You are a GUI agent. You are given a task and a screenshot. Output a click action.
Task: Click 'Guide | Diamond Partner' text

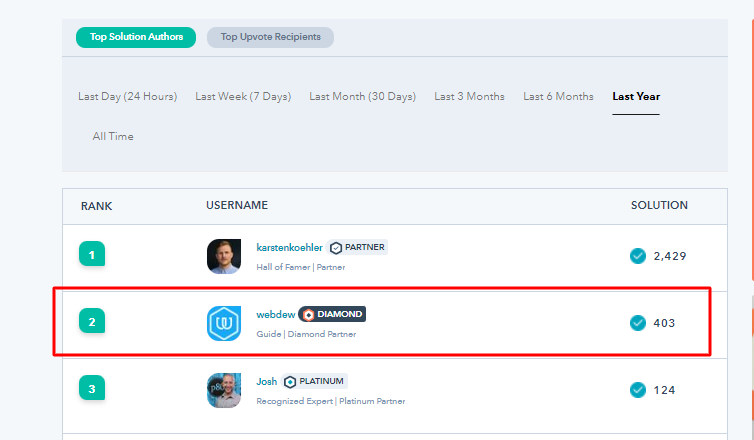coord(306,334)
